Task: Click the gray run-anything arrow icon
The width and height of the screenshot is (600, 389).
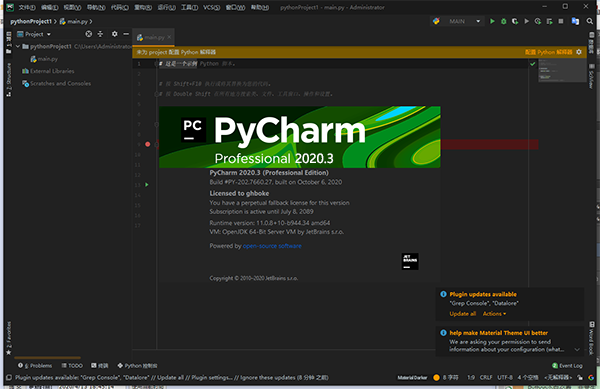Action: point(527,21)
